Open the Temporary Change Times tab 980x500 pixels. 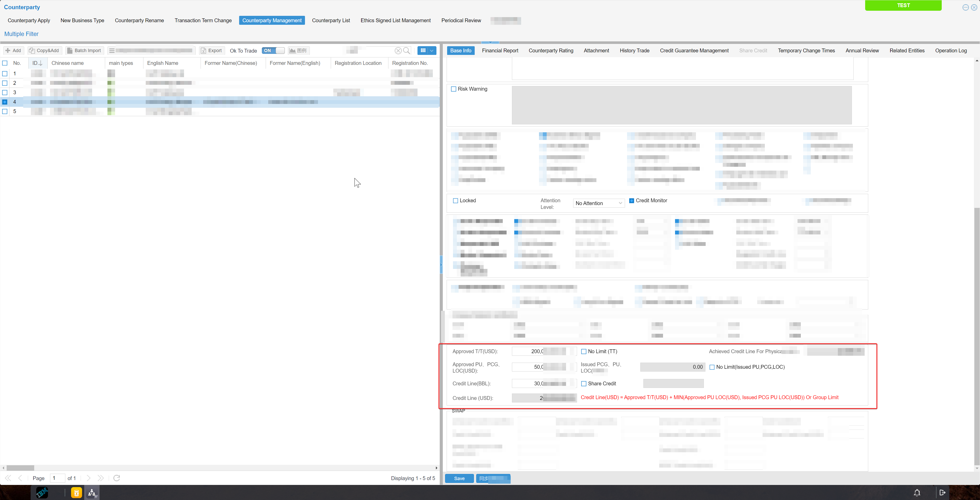(806, 51)
